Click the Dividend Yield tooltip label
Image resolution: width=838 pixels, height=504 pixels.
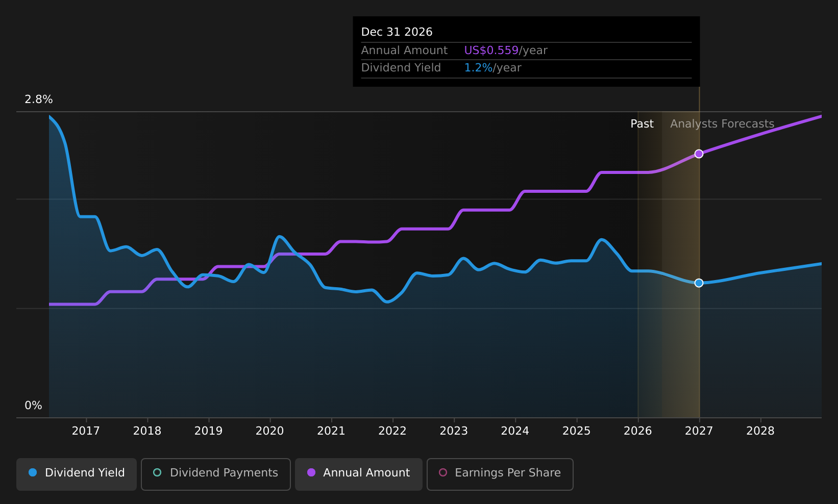[401, 68]
